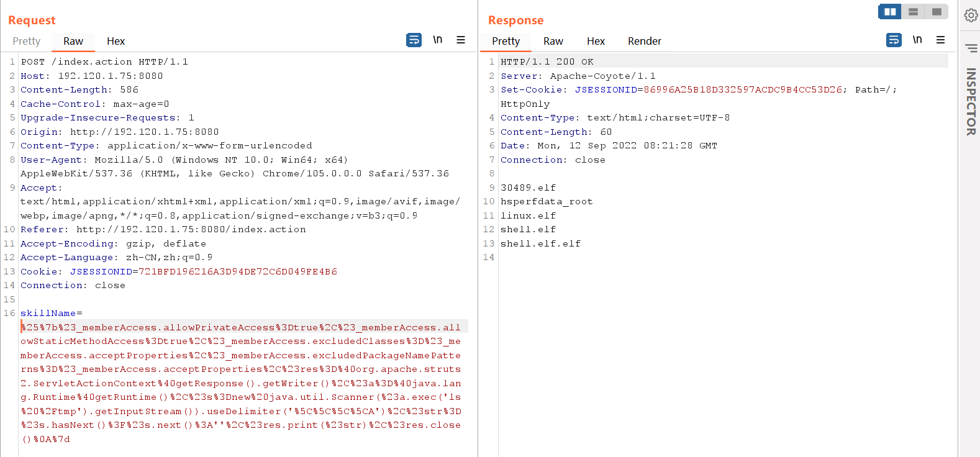Click the shell.elf output line

tap(529, 230)
